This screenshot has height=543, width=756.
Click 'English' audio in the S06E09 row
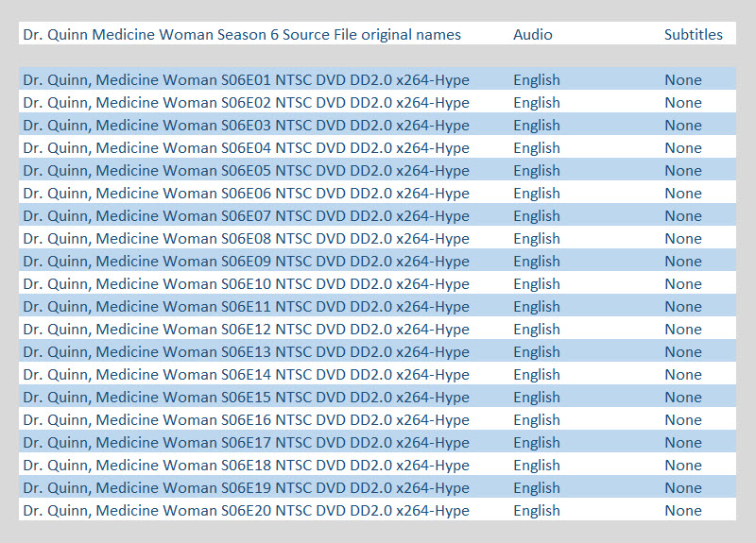coord(537,261)
